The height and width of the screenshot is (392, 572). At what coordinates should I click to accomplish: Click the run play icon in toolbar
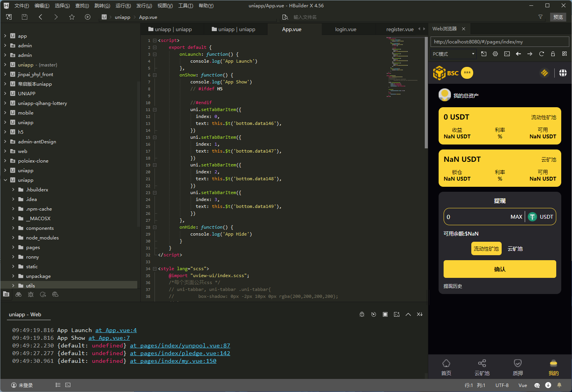(88, 17)
